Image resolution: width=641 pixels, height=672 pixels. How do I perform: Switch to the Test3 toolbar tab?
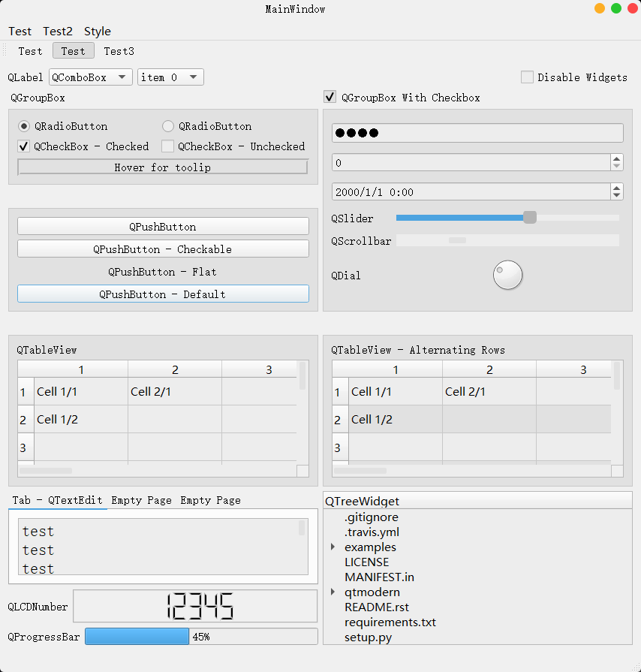119,51
